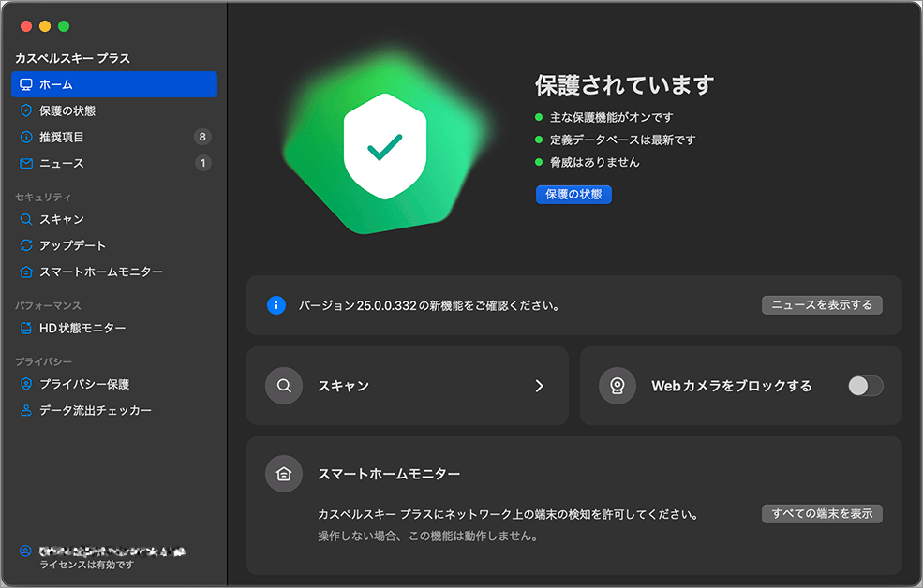Screen dimensions: 923x588
Task: Click the disk icon beside HD状態モニター
Action: tap(26, 328)
